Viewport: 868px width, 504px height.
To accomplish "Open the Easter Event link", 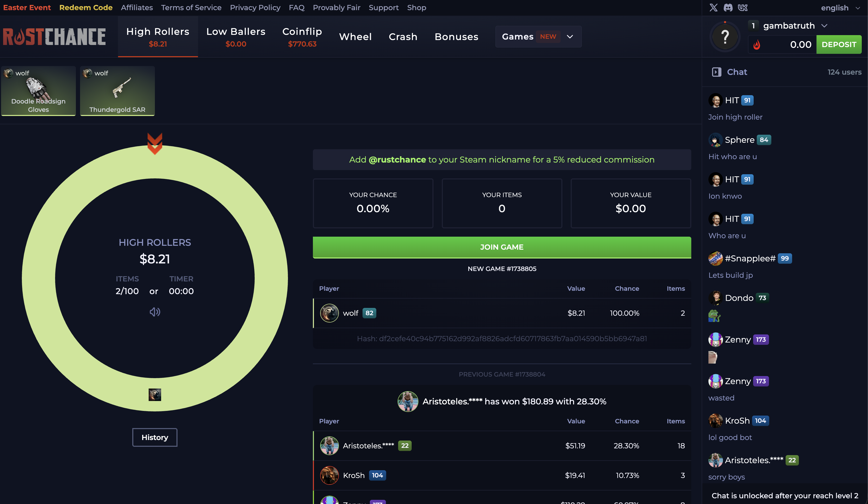I will 27,8.
